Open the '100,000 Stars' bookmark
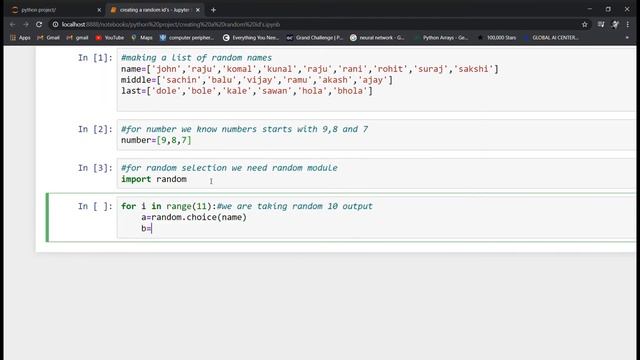The height and width of the screenshot is (360, 640). (497, 38)
